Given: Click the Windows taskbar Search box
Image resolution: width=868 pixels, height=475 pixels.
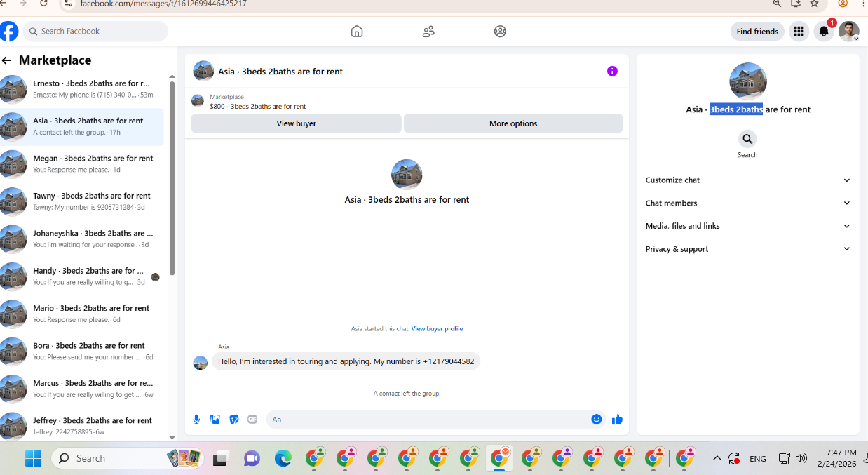Looking at the screenshot, I should click(128, 458).
